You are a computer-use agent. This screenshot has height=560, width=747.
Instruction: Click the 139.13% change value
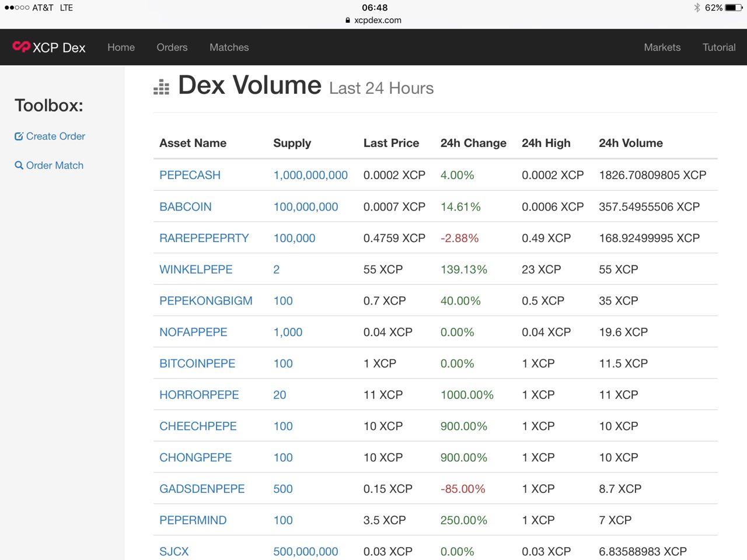point(464,269)
